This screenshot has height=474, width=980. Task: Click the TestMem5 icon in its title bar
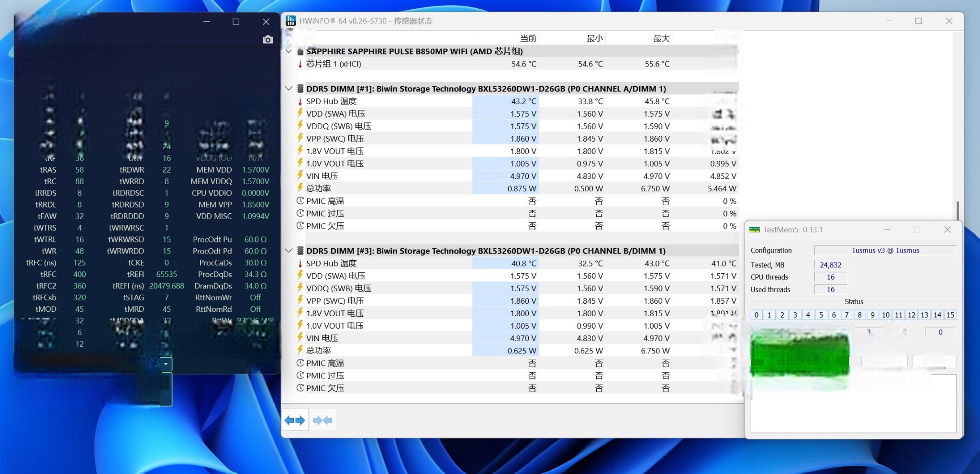[x=755, y=230]
